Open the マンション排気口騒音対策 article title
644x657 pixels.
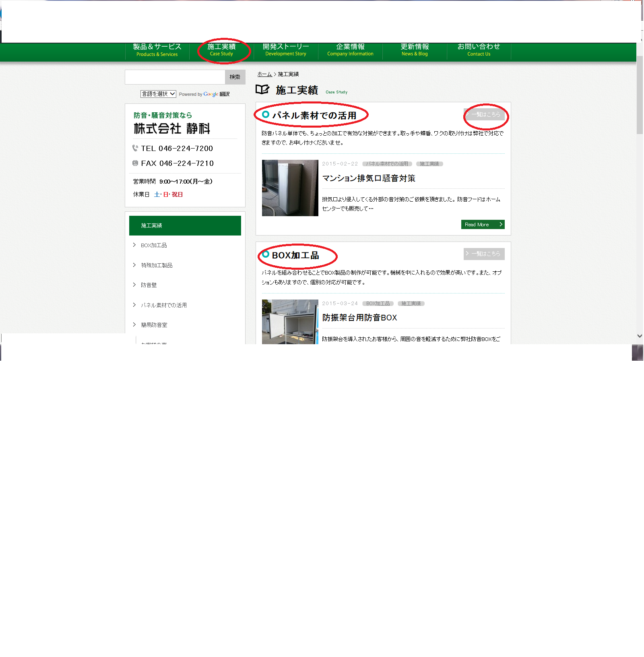pyautogui.click(x=369, y=178)
